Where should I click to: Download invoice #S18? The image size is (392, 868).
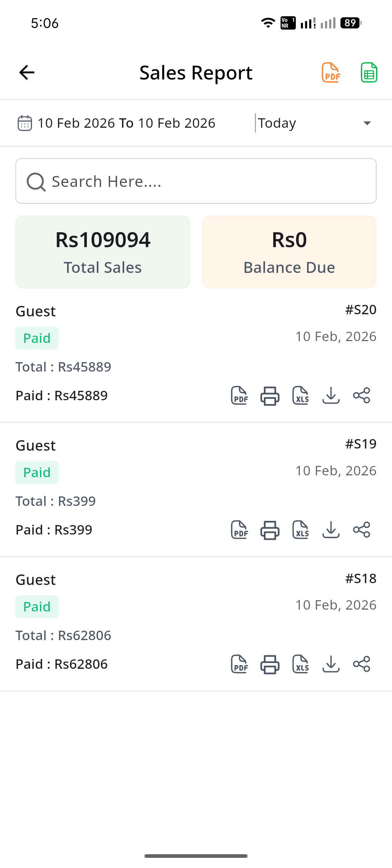pyautogui.click(x=331, y=664)
